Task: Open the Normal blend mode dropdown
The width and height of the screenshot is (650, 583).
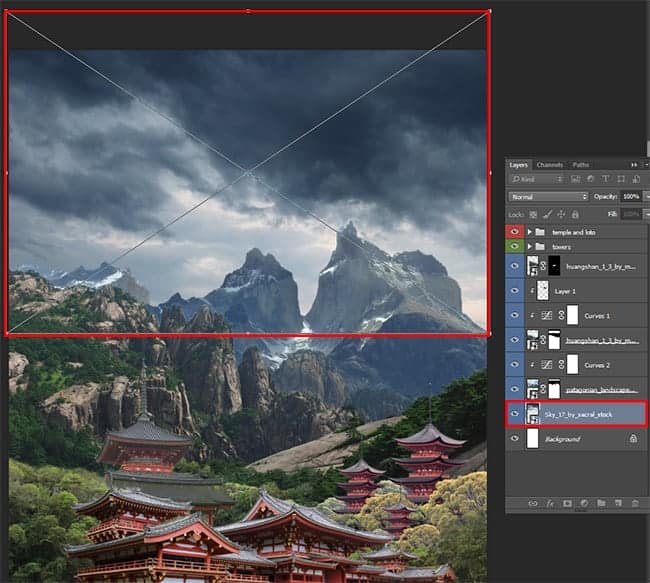Action: (548, 197)
